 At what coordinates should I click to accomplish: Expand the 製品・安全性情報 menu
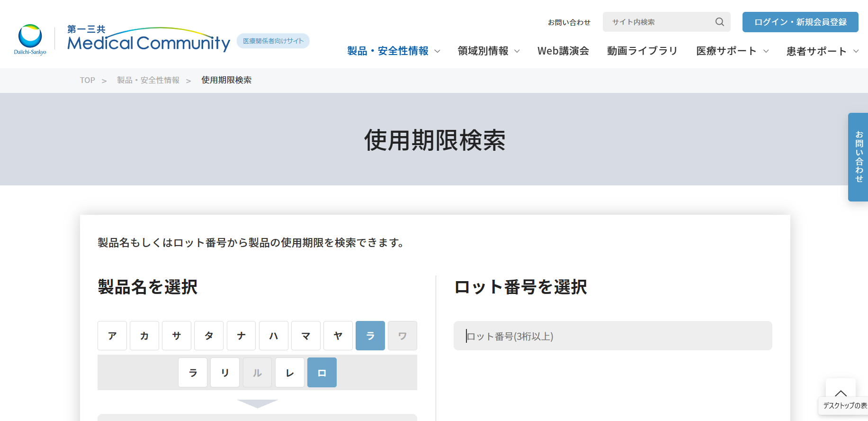click(394, 51)
